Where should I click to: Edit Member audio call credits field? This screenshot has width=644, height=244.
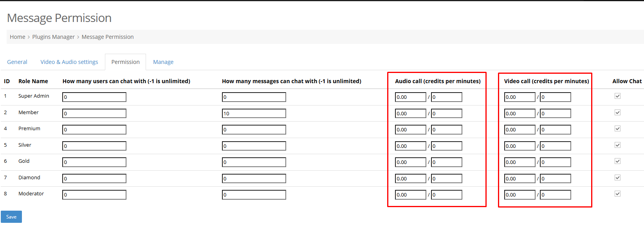(x=411, y=113)
